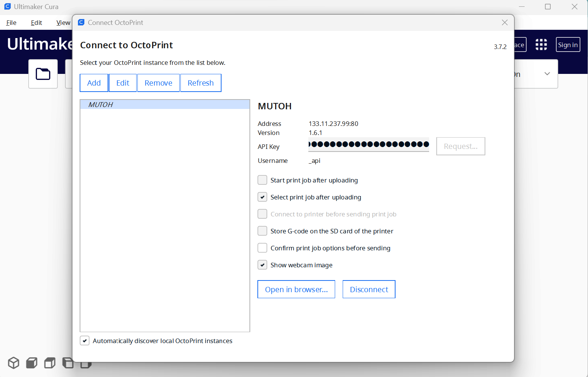Select the left side view cube icon
588x377 pixels.
click(x=68, y=363)
